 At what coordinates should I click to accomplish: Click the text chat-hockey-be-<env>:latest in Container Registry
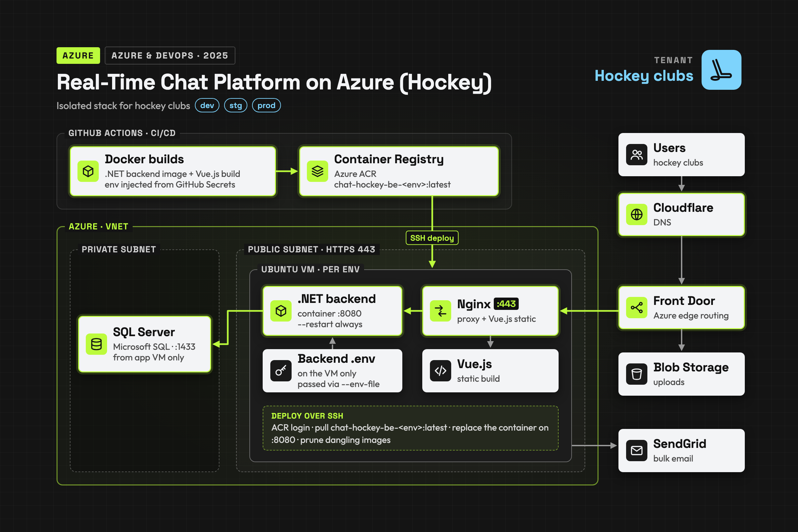point(392,185)
